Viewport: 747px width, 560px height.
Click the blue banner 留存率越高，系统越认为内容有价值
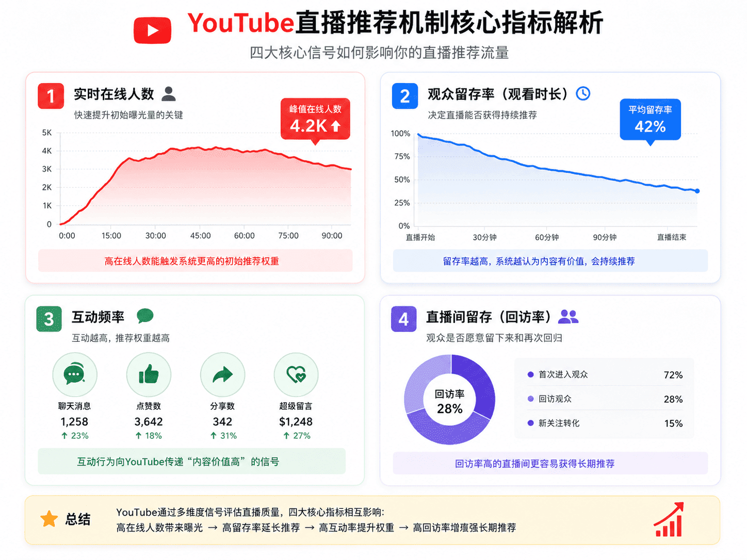pos(550,261)
